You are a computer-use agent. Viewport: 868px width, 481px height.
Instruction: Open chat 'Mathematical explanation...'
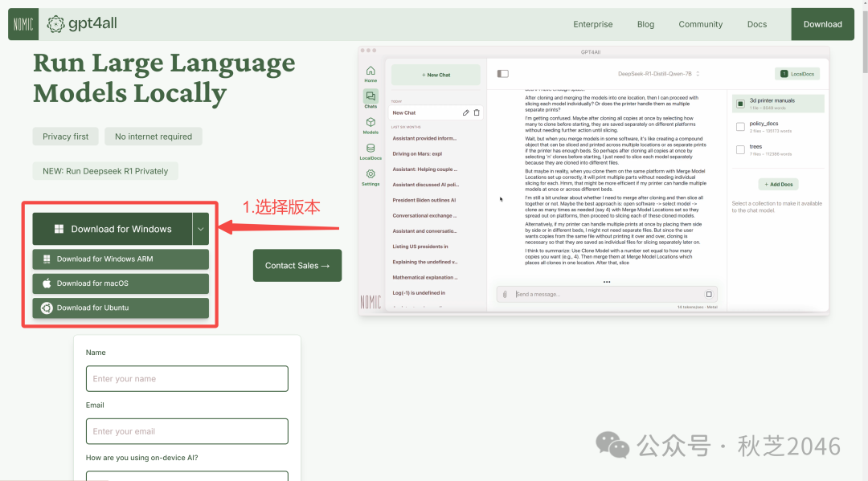click(425, 278)
